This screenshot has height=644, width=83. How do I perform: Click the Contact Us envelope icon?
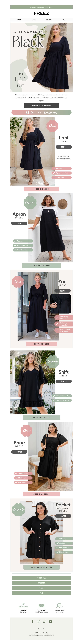click(41, 605)
